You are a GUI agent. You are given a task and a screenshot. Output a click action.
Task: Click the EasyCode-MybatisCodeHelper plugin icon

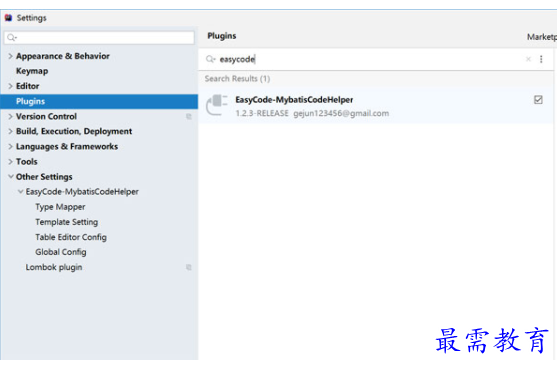(x=217, y=105)
